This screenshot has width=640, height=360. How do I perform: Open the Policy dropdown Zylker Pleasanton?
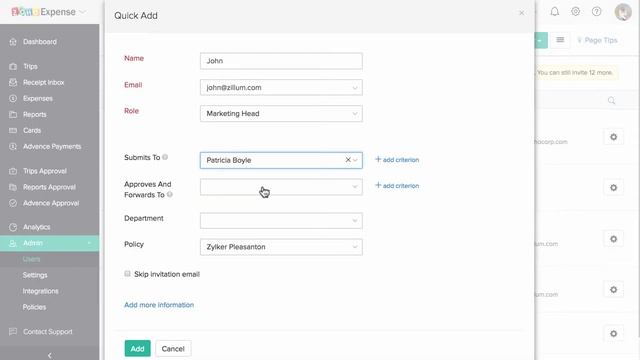click(x=281, y=247)
